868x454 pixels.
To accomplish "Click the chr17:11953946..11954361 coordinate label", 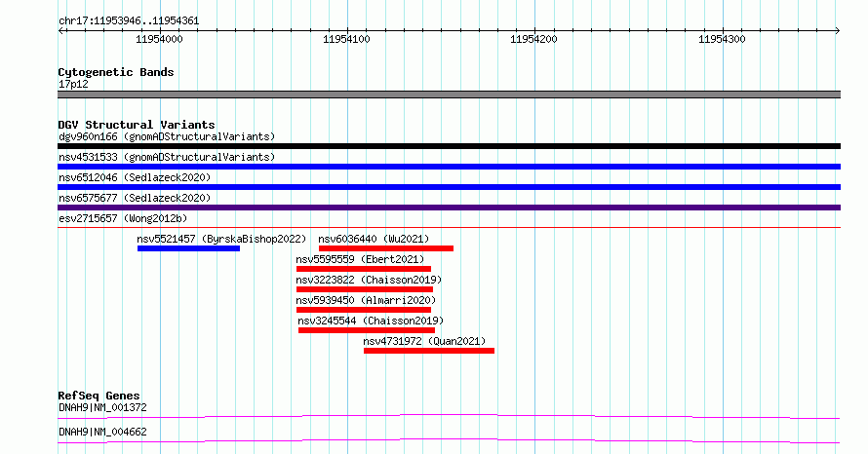I will tap(129, 21).
